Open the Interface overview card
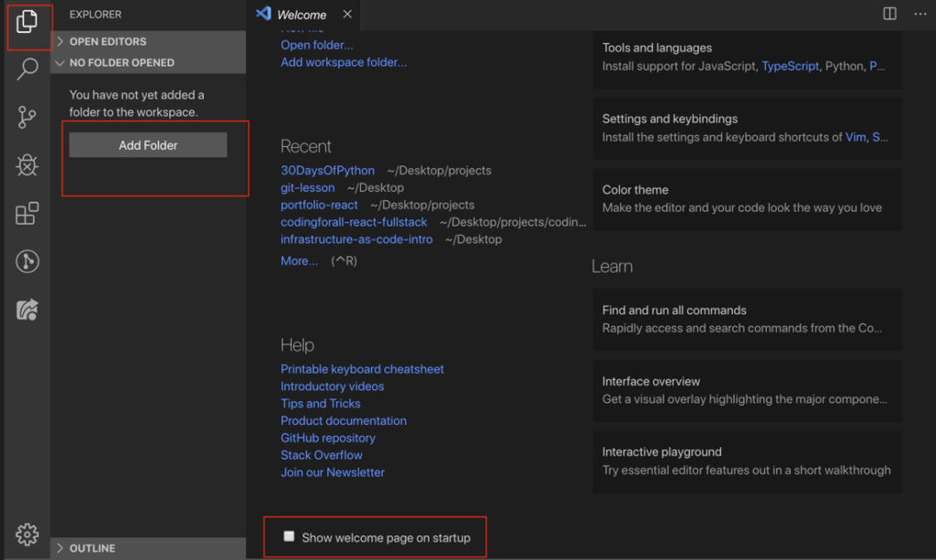Image resolution: width=936 pixels, height=560 pixels. [x=747, y=391]
